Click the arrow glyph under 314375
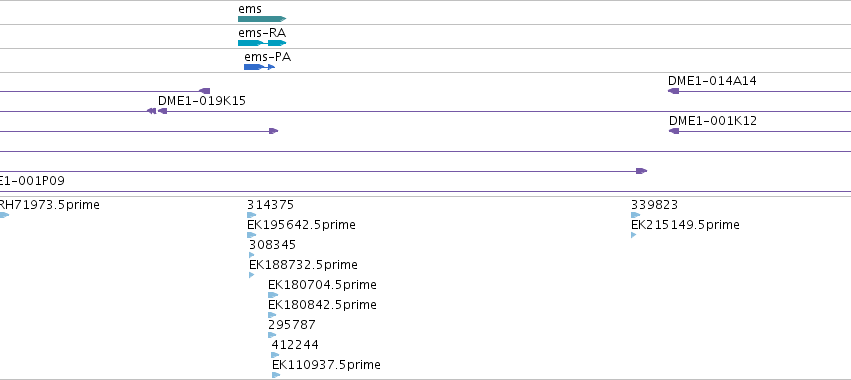The height and width of the screenshot is (380, 851). (251, 216)
